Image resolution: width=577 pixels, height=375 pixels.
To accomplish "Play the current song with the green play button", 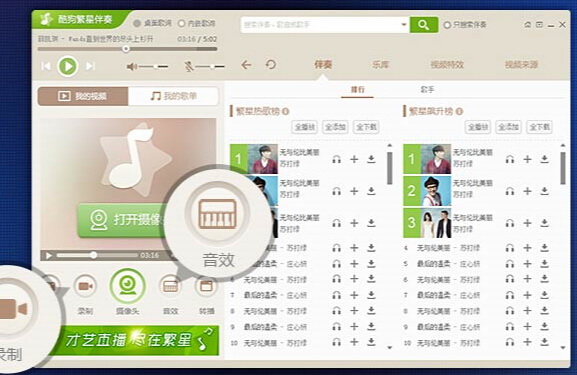I will point(68,66).
